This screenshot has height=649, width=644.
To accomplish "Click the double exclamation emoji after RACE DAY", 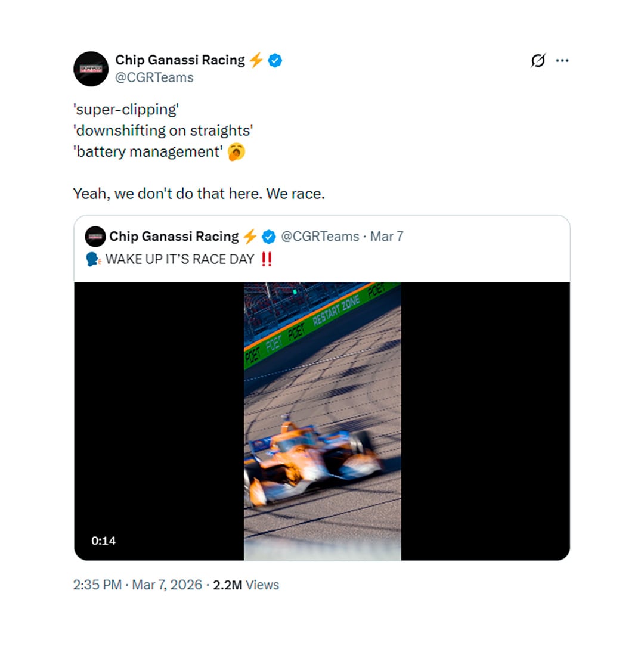I will 266,259.
